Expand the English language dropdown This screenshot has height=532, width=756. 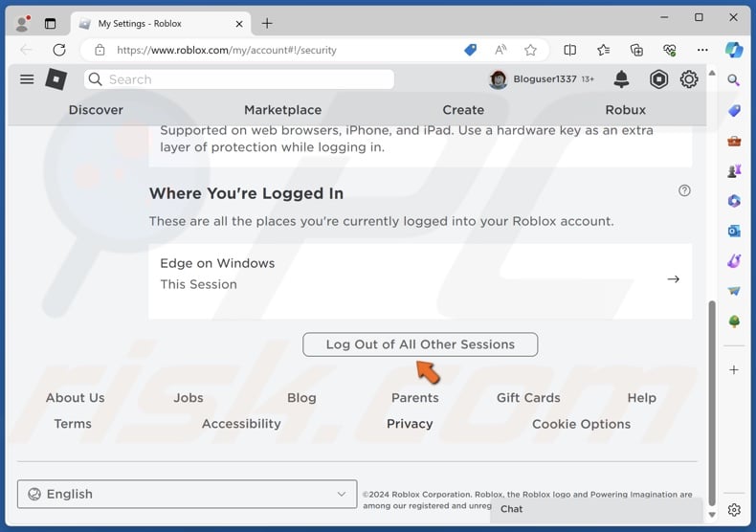pyautogui.click(x=187, y=494)
